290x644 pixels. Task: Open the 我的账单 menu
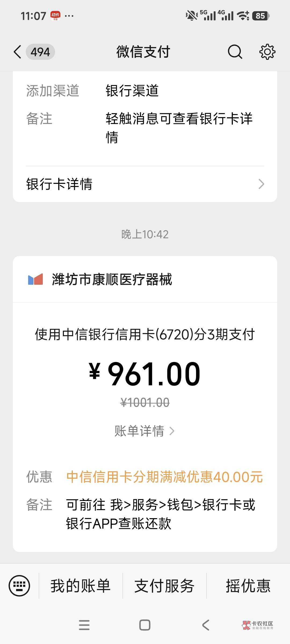coord(81,586)
